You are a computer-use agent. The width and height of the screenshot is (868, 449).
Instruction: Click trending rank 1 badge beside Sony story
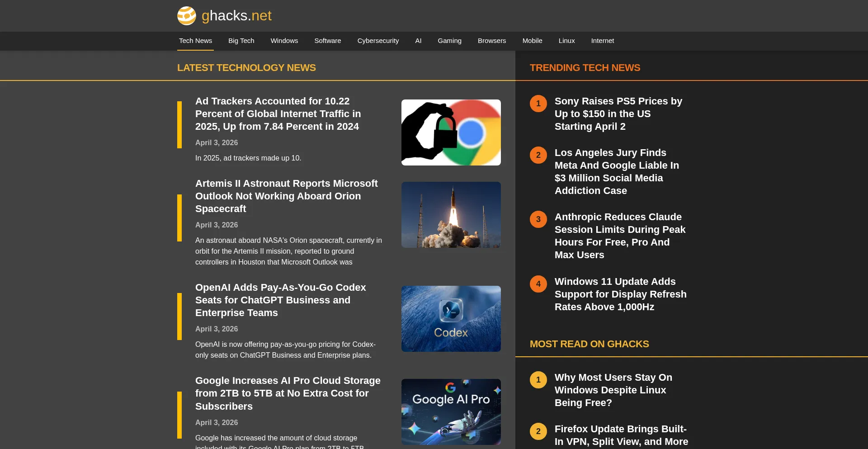point(538,104)
